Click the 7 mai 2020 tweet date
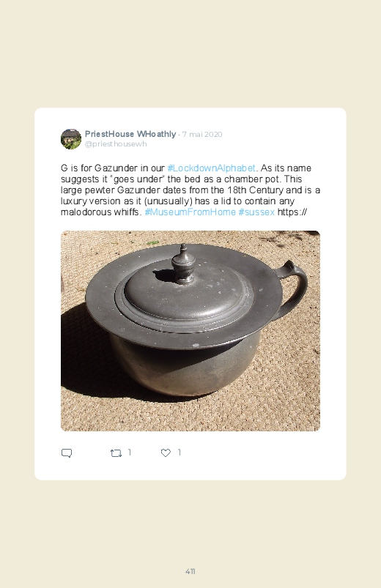The width and height of the screenshot is (381, 588). pyautogui.click(x=202, y=134)
